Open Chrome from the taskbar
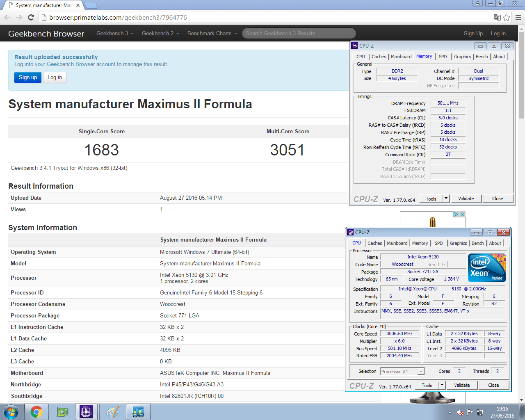This screenshot has height=420, width=525. click(36, 412)
